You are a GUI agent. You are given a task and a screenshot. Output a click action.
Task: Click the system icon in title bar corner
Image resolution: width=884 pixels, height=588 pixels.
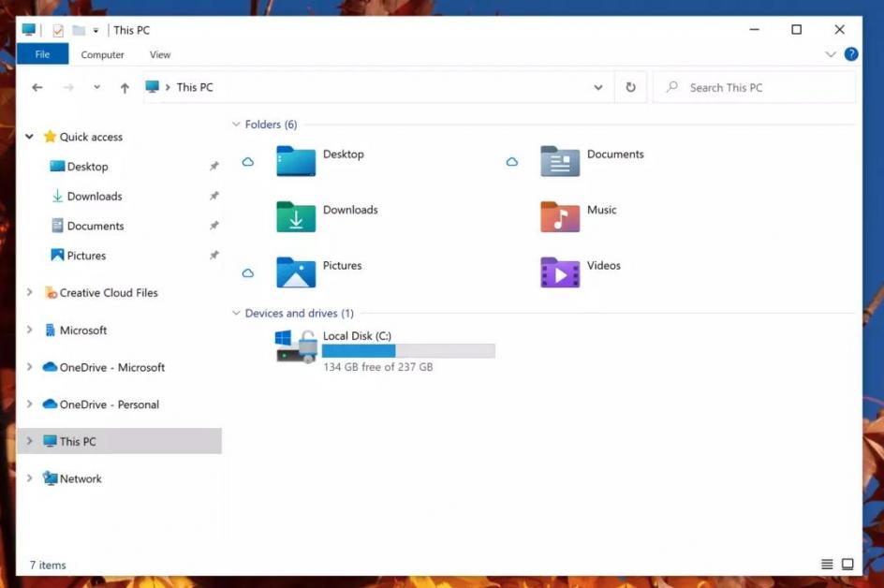pyautogui.click(x=29, y=30)
